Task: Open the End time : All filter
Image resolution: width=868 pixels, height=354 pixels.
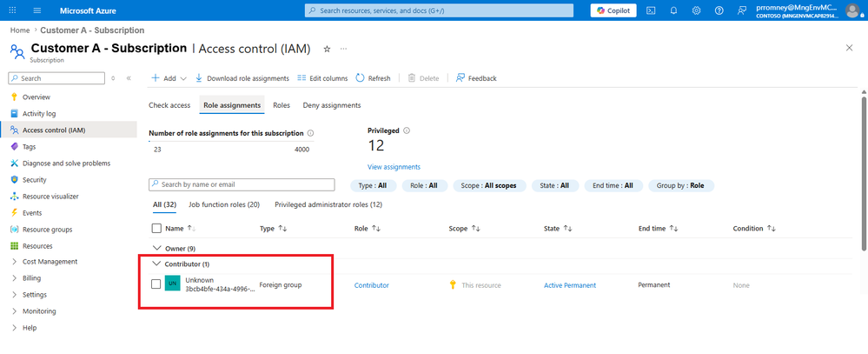Action: pos(613,185)
